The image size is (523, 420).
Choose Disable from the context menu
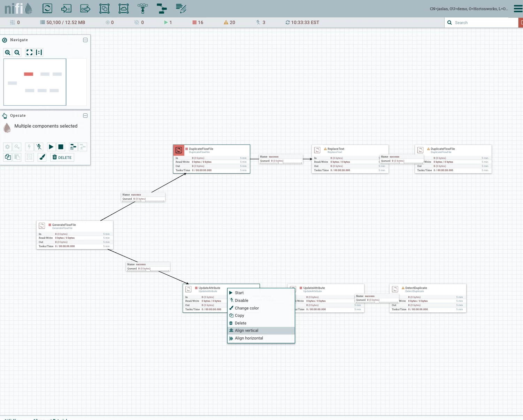click(x=261, y=300)
